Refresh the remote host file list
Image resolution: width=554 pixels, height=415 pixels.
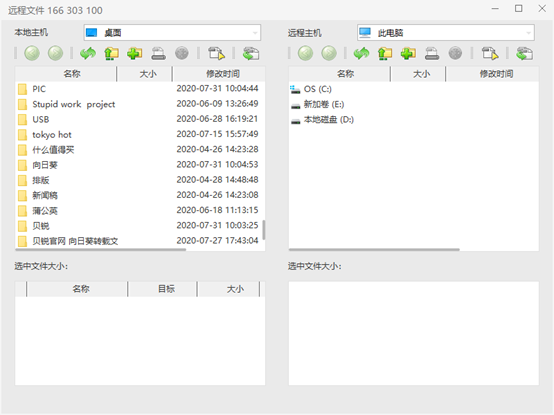coord(361,53)
